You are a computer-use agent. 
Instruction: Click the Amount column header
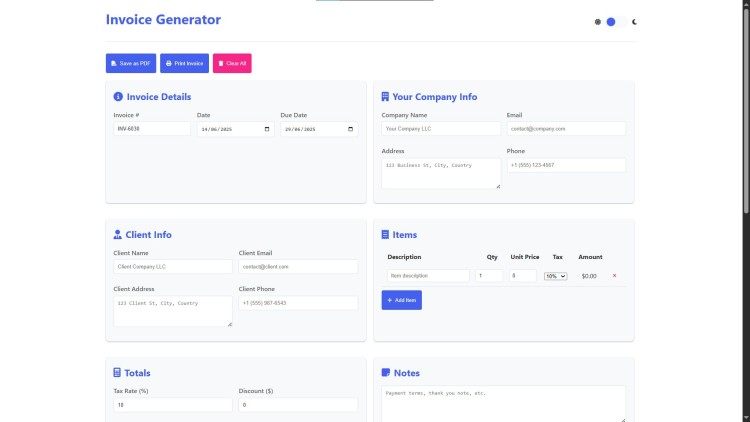(x=590, y=257)
